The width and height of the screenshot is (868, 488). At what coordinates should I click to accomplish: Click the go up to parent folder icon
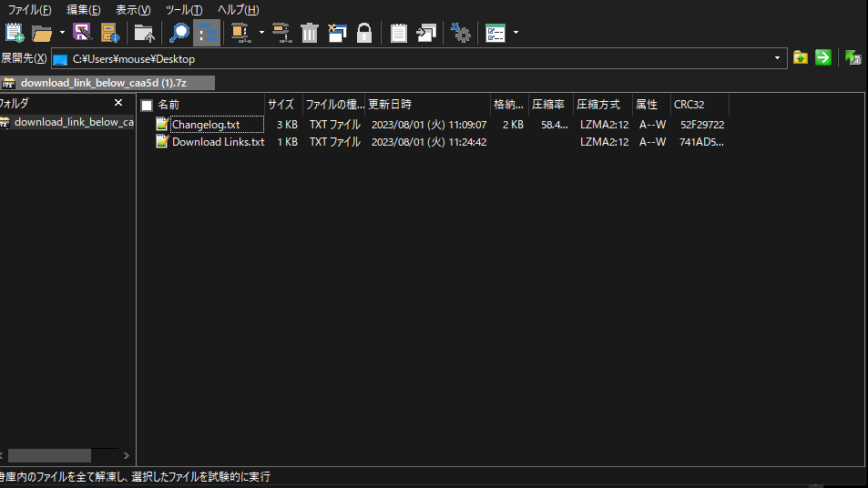(144, 34)
